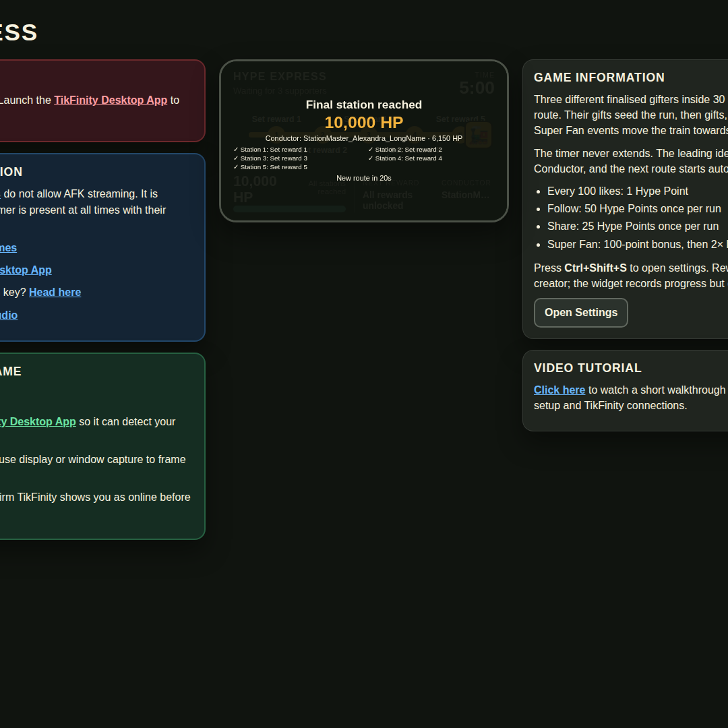Viewport: 728px width, 728px height.
Task: Click the dimmed HYPE EXPRESS widget title
Action: pyautogui.click(x=280, y=77)
